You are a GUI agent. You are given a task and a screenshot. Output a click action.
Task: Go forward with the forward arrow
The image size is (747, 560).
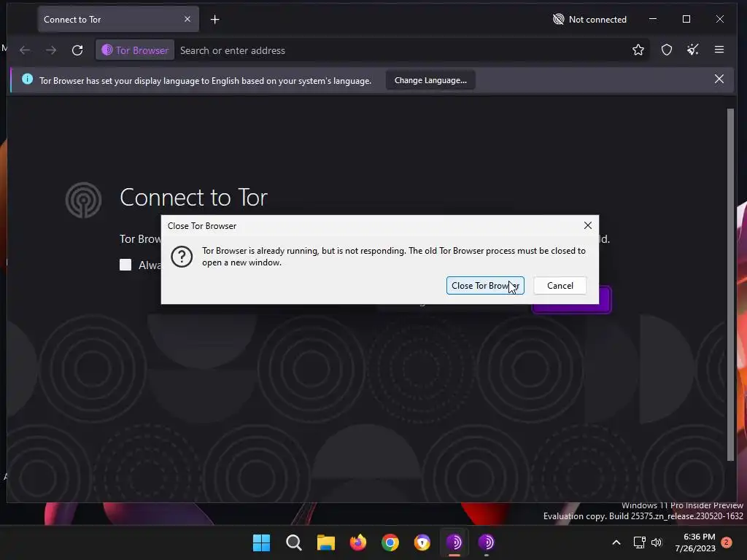click(51, 50)
